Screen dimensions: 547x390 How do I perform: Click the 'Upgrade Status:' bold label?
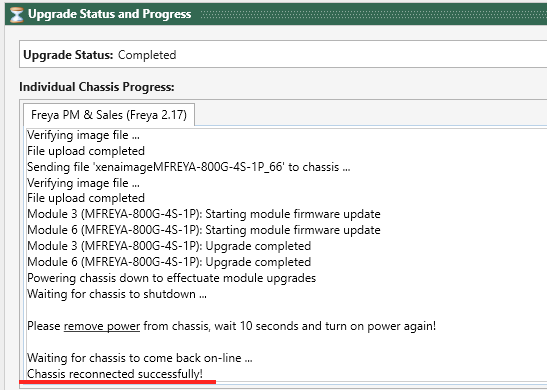(x=68, y=55)
